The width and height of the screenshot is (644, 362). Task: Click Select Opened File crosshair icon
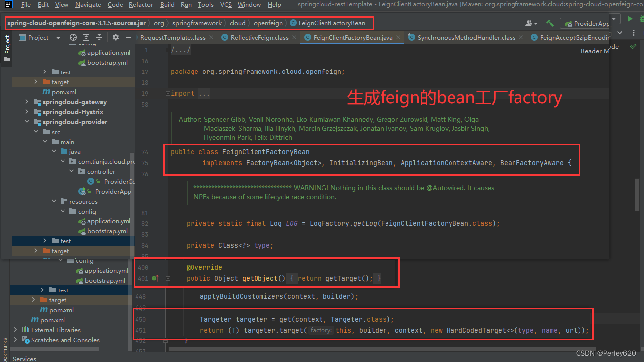tap(73, 37)
